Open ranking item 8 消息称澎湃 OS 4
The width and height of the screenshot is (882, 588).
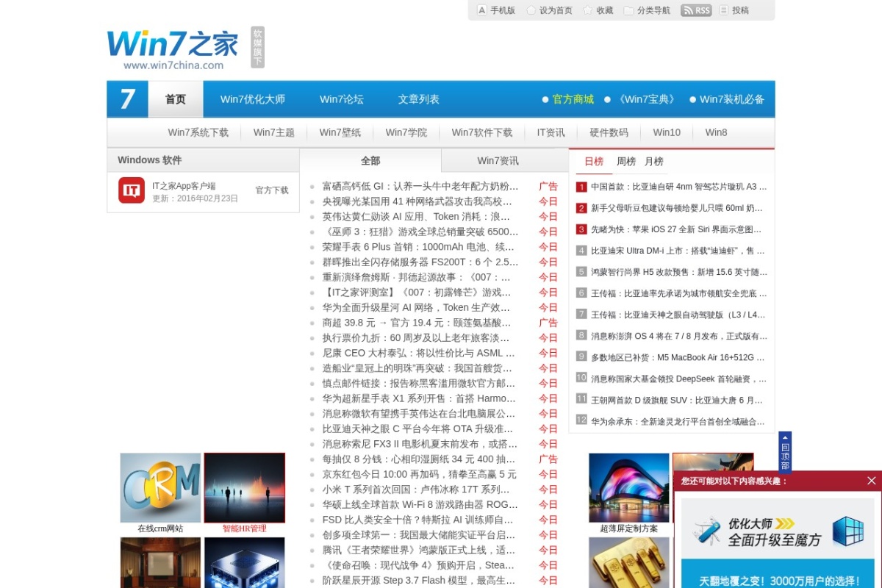[679, 337]
